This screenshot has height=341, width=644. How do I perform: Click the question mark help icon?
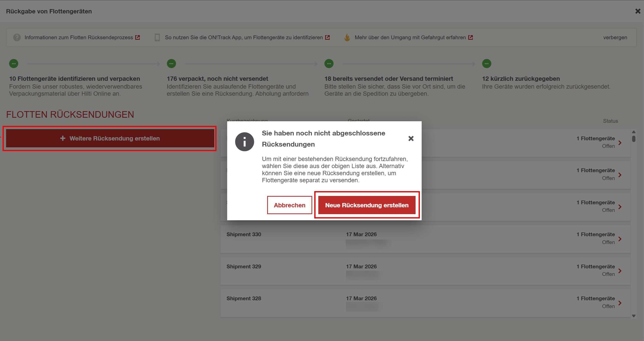[17, 37]
